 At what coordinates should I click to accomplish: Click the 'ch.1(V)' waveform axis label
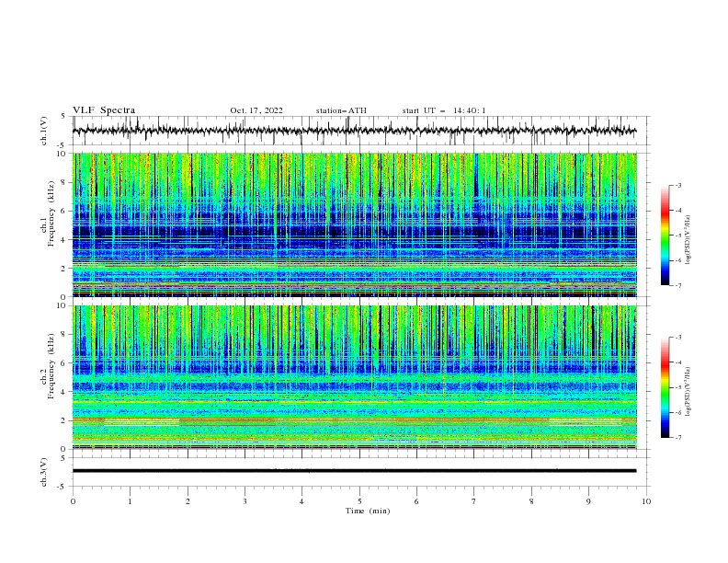click(44, 131)
